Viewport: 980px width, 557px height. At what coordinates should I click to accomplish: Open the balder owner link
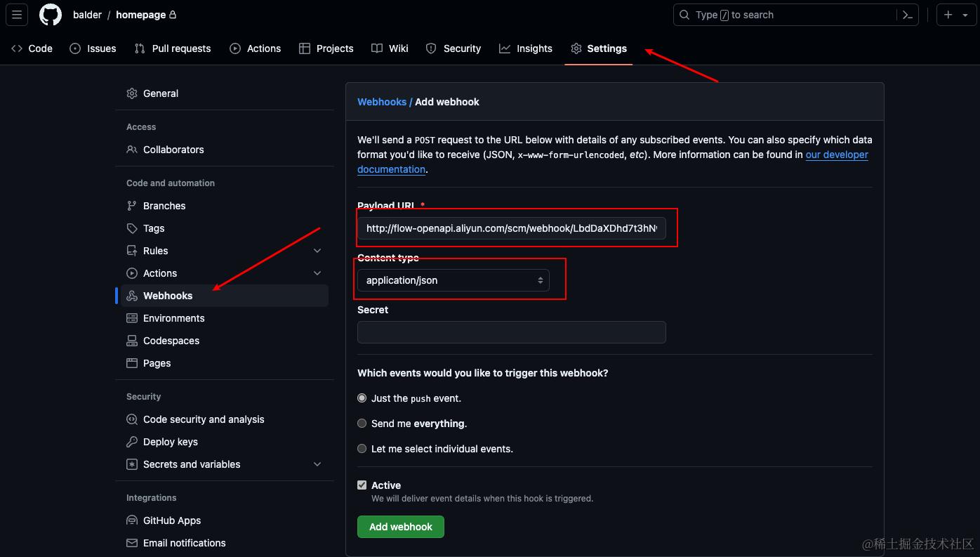(x=88, y=15)
